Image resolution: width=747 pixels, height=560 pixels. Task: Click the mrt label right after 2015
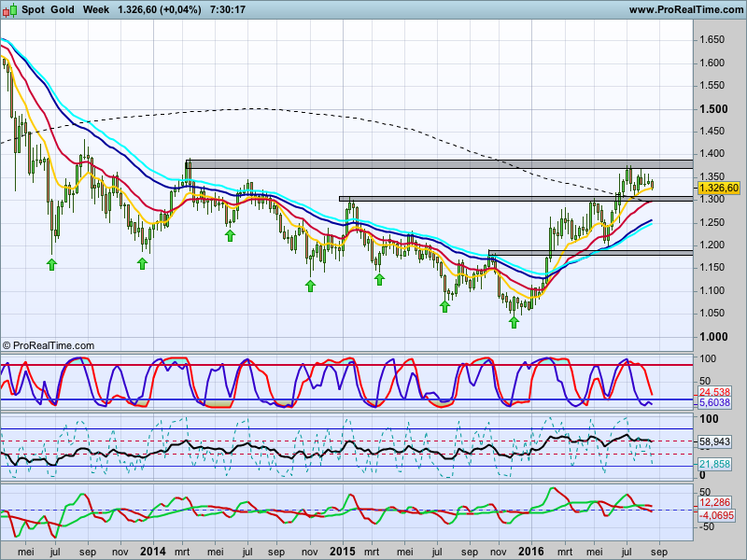click(x=372, y=552)
